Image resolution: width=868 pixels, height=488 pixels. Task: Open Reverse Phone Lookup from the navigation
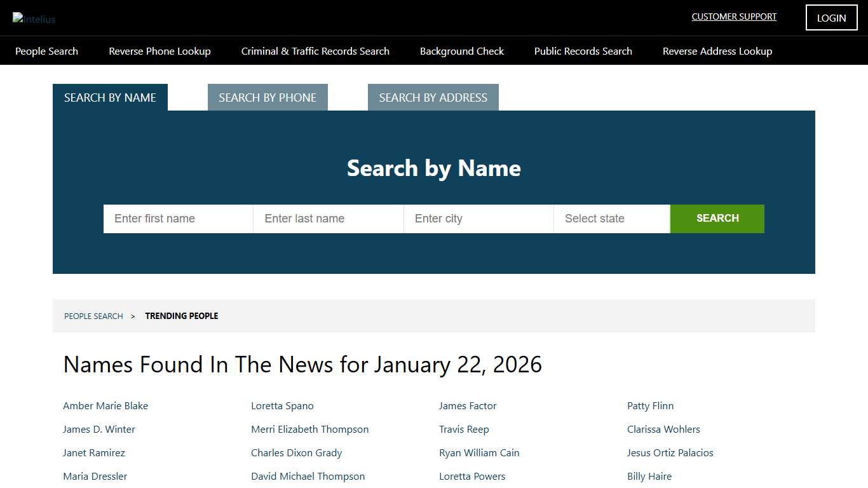point(159,51)
